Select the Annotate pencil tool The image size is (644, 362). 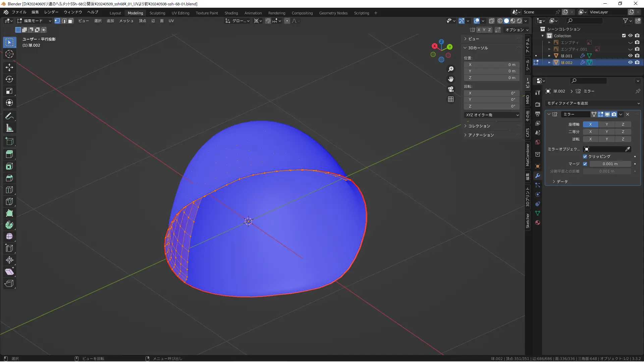tap(9, 116)
